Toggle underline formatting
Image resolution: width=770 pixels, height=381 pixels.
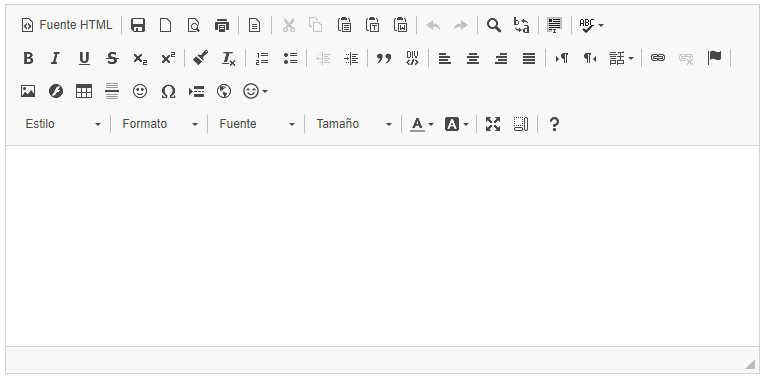coord(84,58)
